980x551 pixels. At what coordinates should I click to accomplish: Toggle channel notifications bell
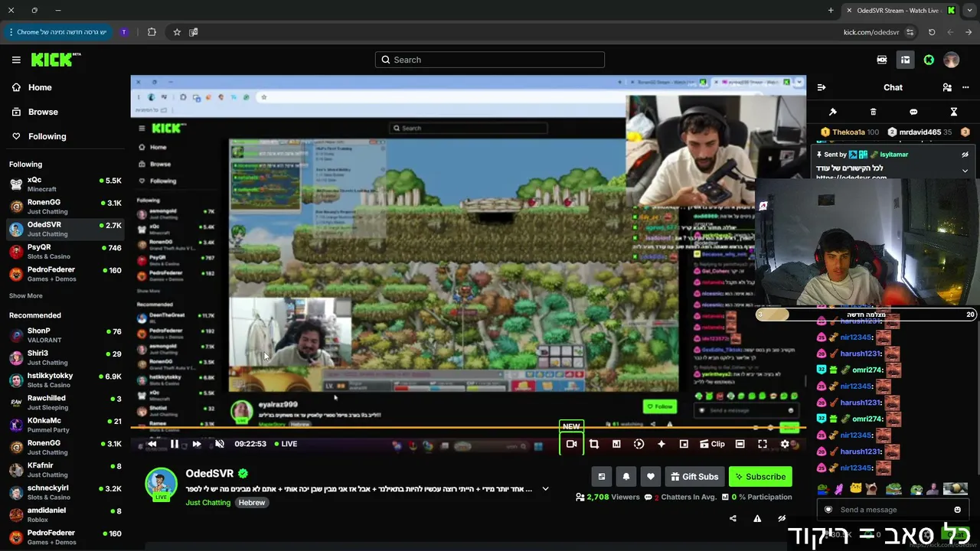click(626, 477)
